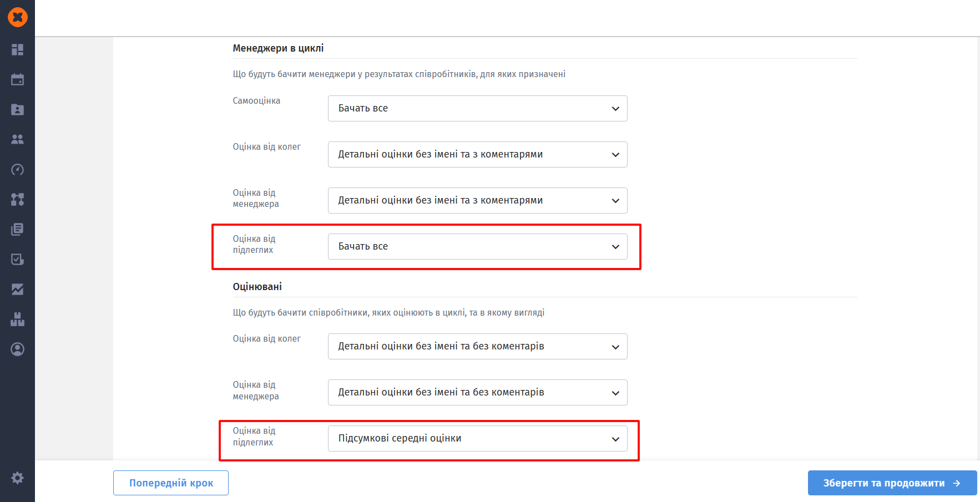Open the stacked boxes icon in the sidebar
This screenshot has height=502, width=980.
click(x=17, y=319)
